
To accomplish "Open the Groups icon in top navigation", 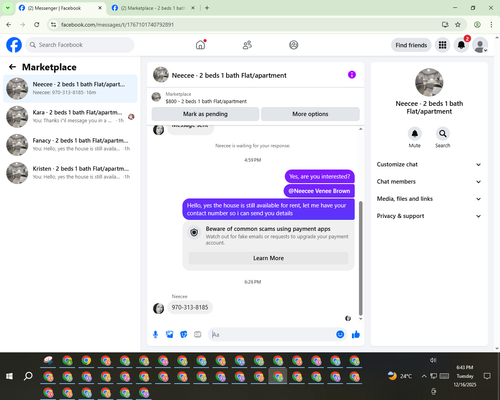I will [x=294, y=45].
